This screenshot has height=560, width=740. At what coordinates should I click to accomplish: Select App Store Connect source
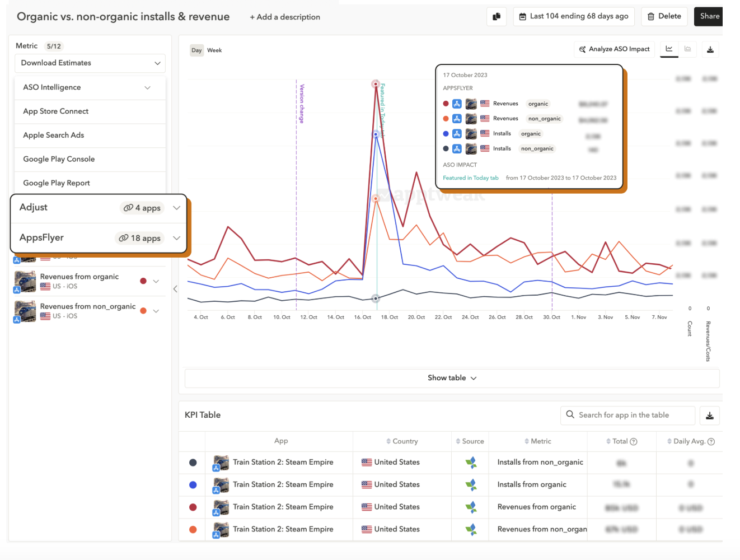pos(90,111)
